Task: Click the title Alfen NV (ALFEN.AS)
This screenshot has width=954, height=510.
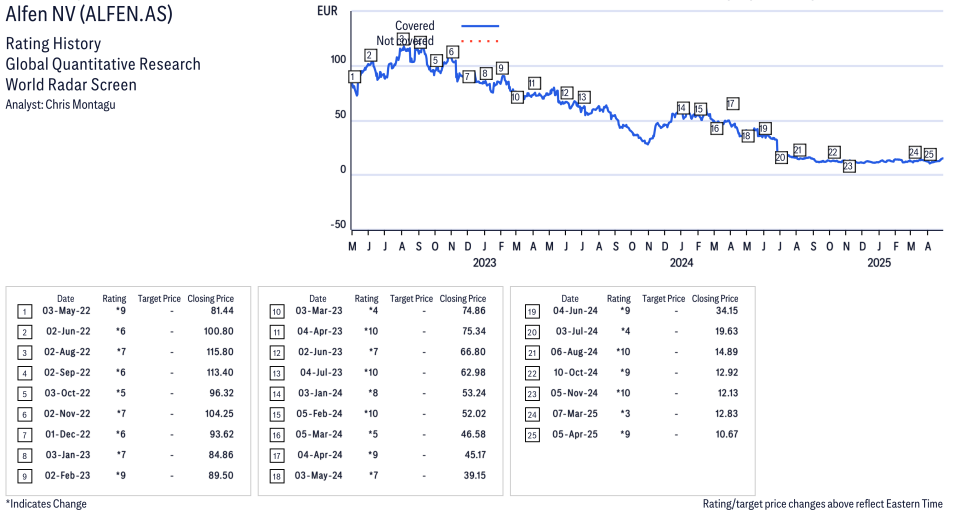Action: click(x=89, y=13)
